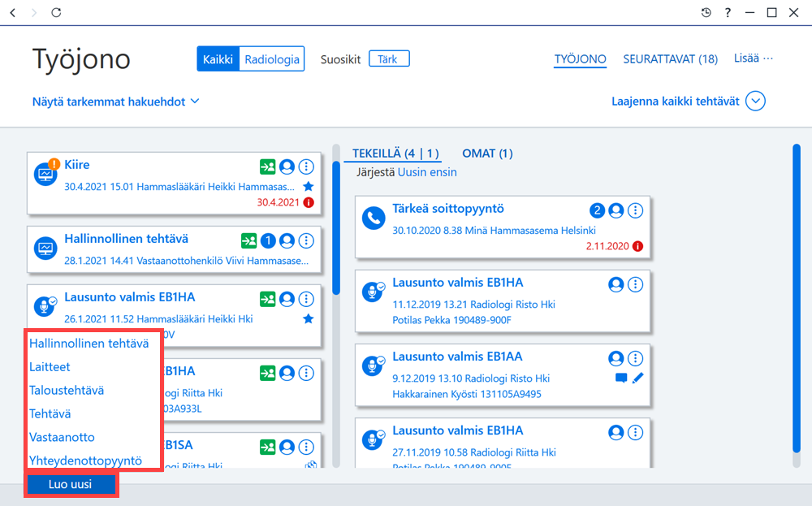Viewport: 812px width, 506px height.
Task: Click the comment bubble icon on Lausunto valmis EB1AA
Action: point(621,378)
